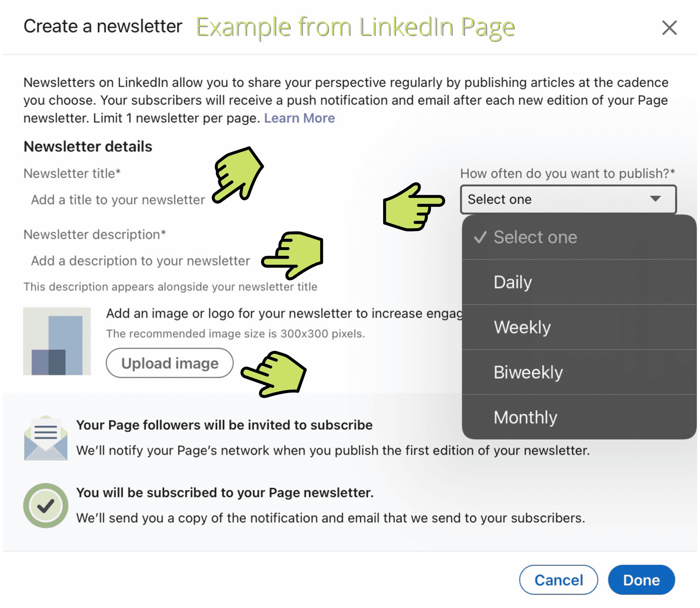
Task: Click the checkmark beside Select one
Action: click(480, 237)
